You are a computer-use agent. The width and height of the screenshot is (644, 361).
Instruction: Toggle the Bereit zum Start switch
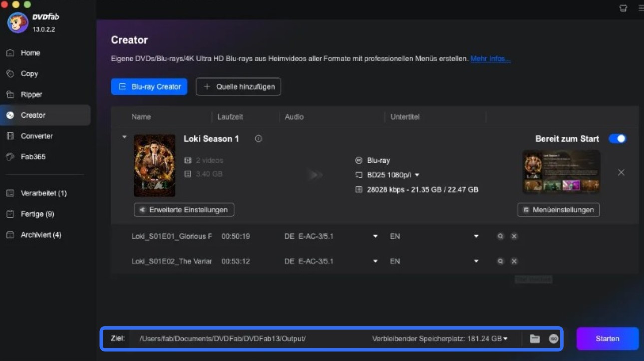(617, 139)
